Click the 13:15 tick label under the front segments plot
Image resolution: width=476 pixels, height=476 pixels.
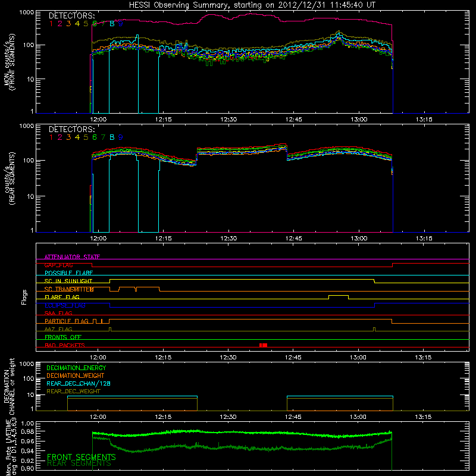[424, 120]
